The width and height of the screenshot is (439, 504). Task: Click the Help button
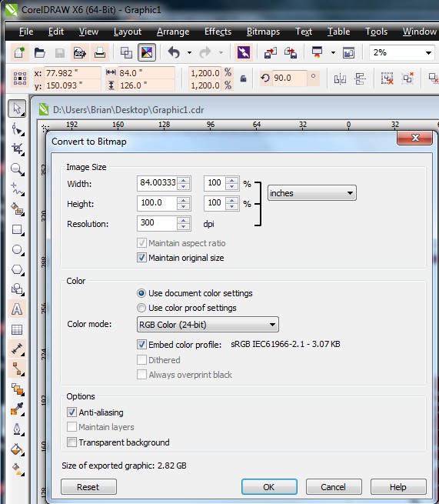tap(398, 487)
